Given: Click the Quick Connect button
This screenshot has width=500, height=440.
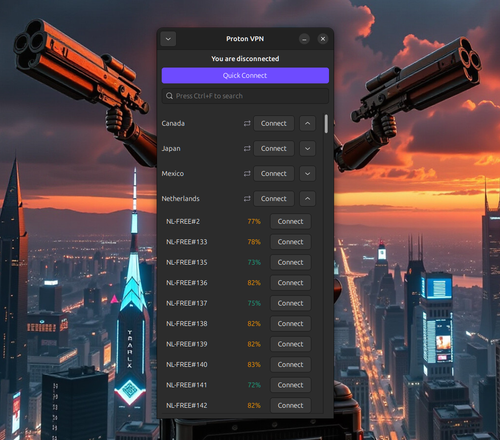Looking at the screenshot, I should [x=245, y=76].
